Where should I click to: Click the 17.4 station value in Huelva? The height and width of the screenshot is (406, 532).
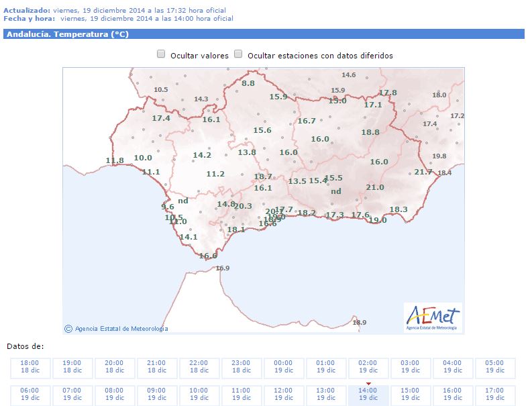tap(161, 118)
